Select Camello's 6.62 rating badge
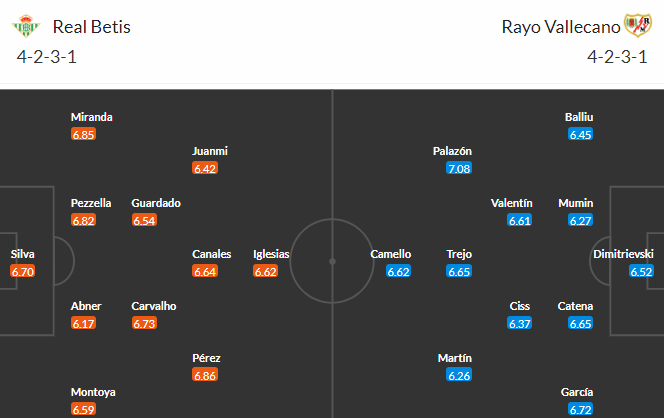This screenshot has height=418, width=664. pos(397,271)
